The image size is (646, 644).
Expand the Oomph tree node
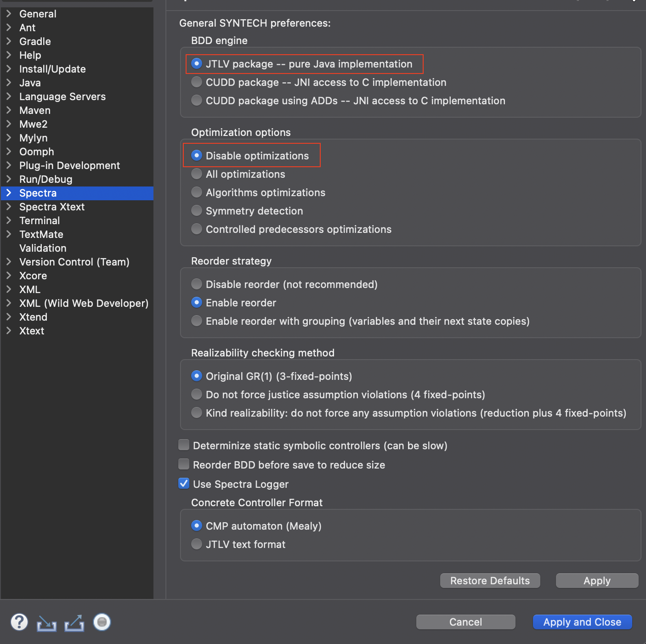pyautogui.click(x=9, y=152)
